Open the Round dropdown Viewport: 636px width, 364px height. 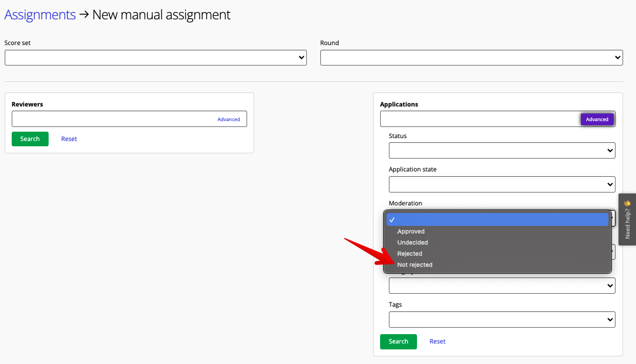(471, 57)
